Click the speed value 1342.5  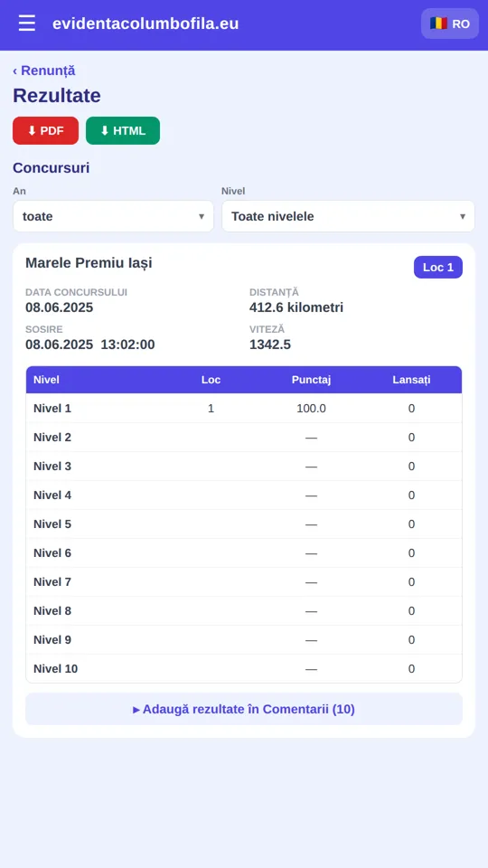[270, 344]
